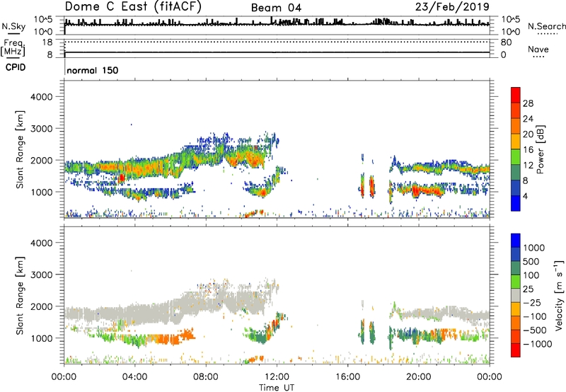Click the "Slant Range [km]" label of the power panel
Screen dimensions: 566x392
[20, 149]
